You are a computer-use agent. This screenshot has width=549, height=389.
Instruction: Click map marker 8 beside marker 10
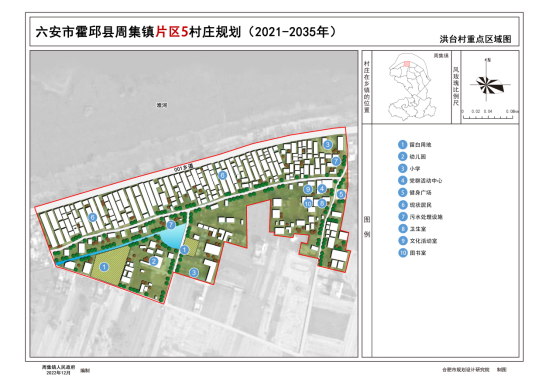click(x=322, y=203)
